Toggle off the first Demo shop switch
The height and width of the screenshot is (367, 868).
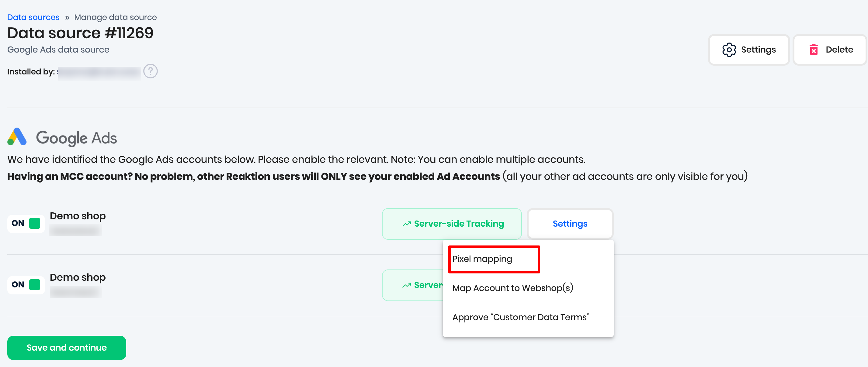pos(26,223)
